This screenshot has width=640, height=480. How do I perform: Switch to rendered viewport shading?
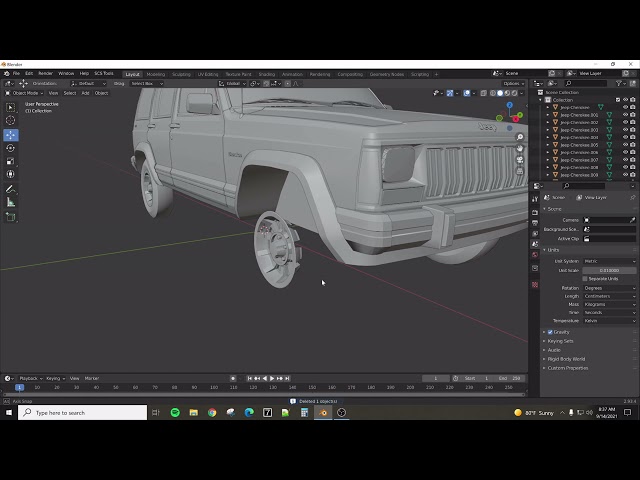(515, 93)
